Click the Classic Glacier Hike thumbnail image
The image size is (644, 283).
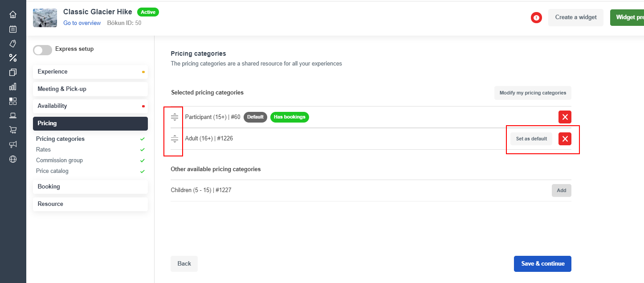point(45,18)
